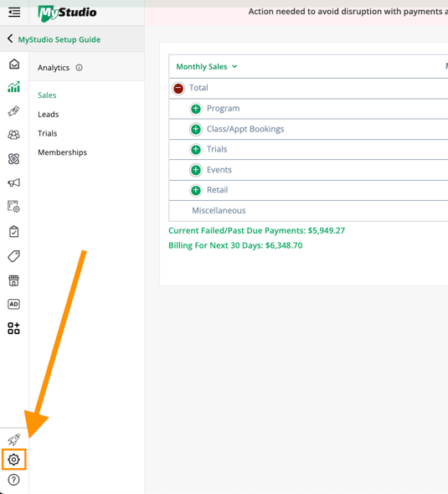448x494 pixels.
Task: Click the AD advertising icon
Action: (13, 304)
